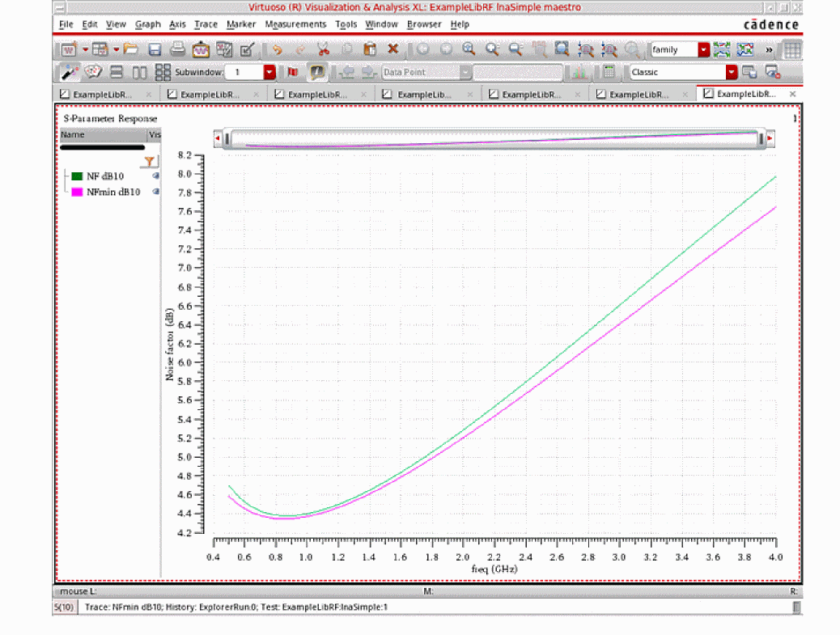Click the red X Delete icon
Screen dimensions: 840x635
pyautogui.click(x=393, y=49)
